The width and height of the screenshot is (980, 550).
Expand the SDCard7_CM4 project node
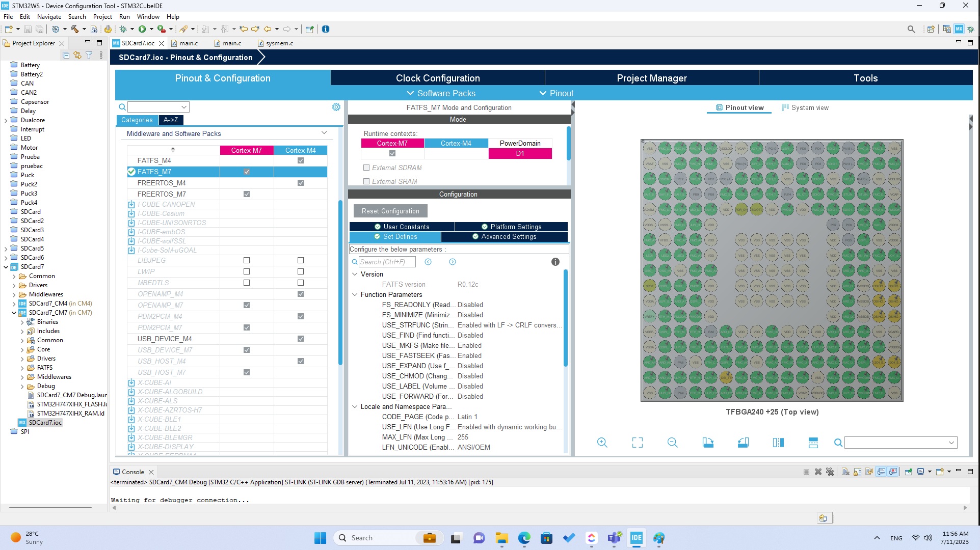[x=14, y=304]
